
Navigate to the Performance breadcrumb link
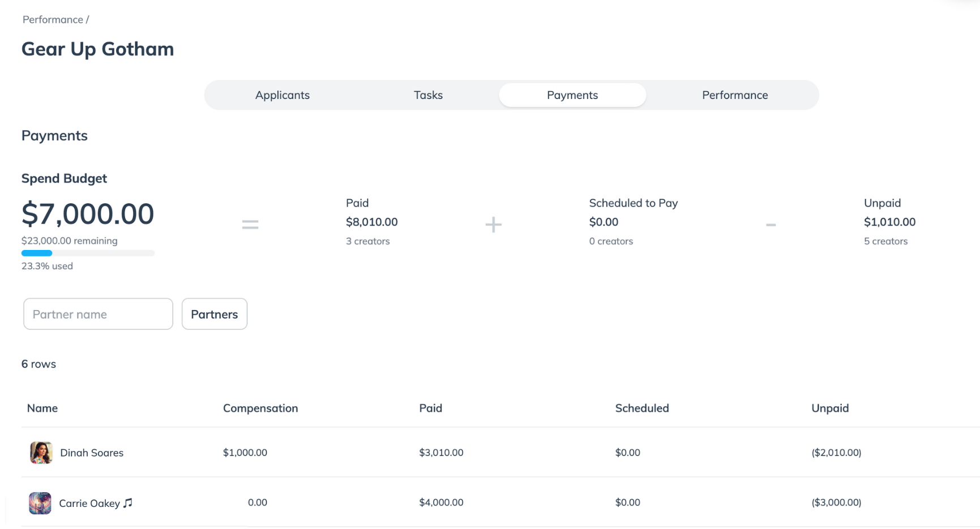53,20
